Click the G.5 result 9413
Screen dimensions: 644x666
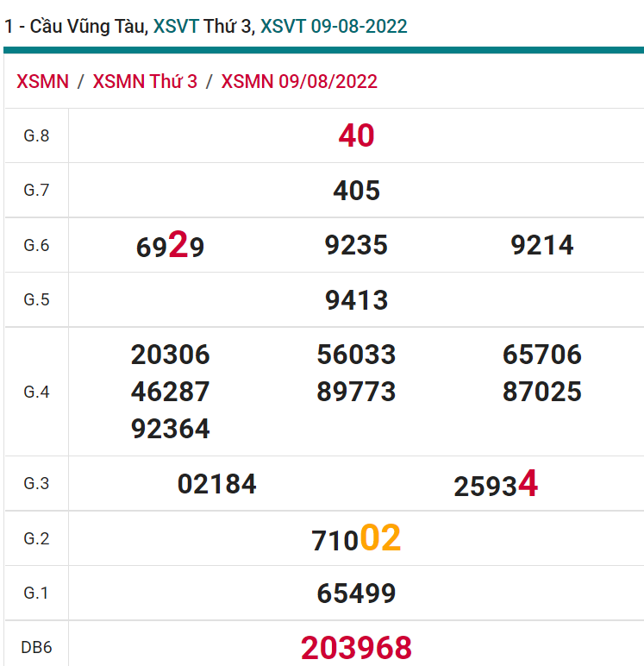click(x=356, y=300)
